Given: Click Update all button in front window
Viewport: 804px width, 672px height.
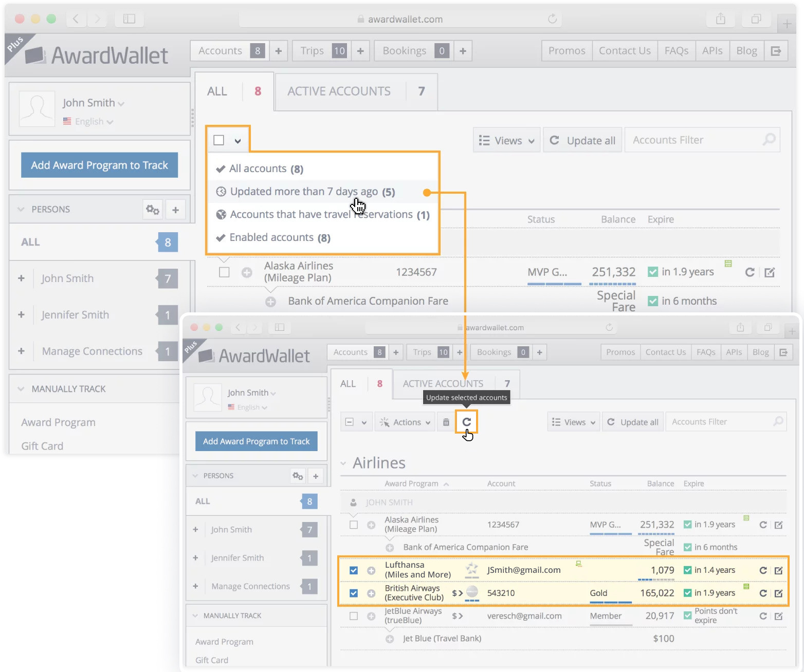Looking at the screenshot, I should [x=633, y=422].
